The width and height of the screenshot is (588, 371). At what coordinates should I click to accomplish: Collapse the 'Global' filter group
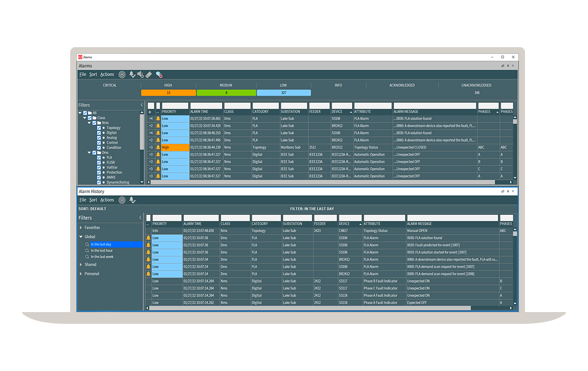click(x=81, y=237)
